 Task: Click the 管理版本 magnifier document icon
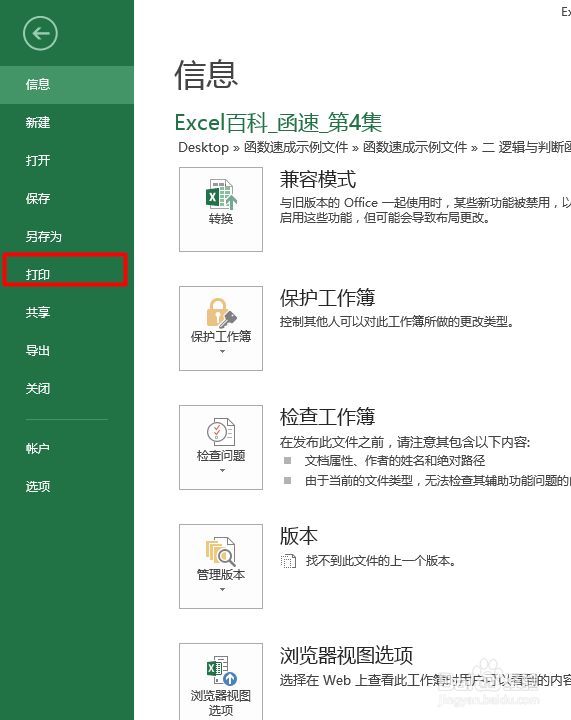tap(220, 551)
